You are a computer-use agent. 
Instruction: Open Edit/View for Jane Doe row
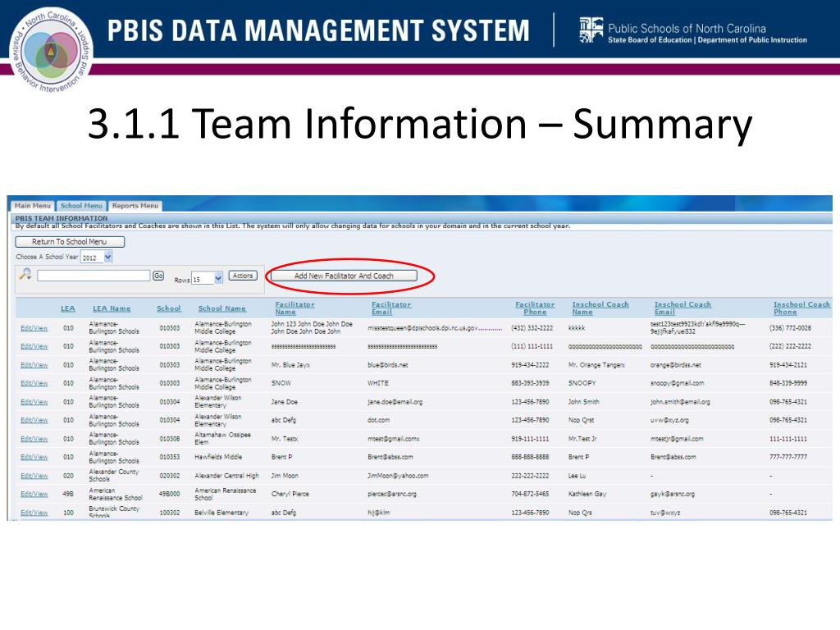[x=34, y=402]
